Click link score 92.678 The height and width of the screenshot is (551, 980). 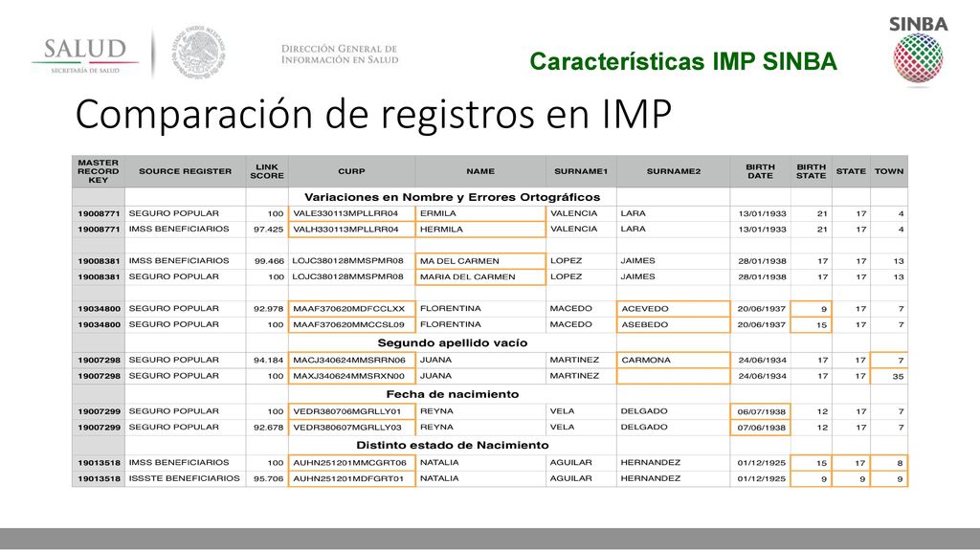(268, 428)
